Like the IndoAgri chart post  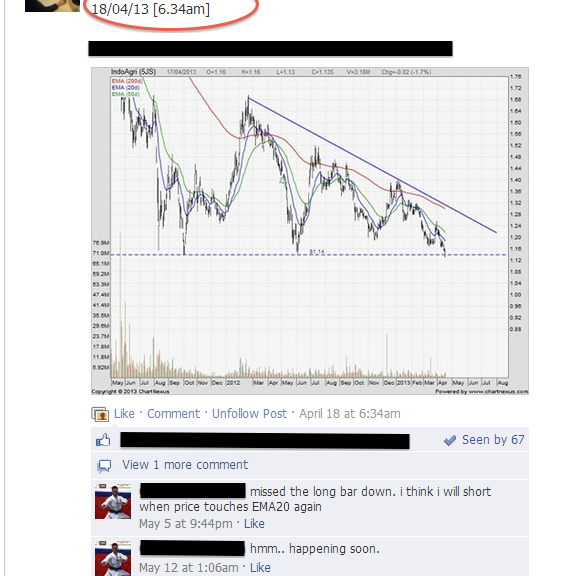pos(124,414)
